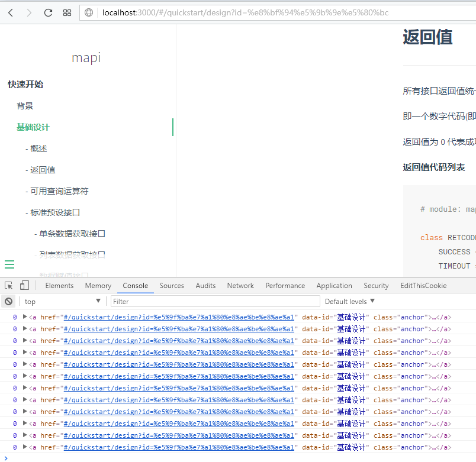Image resolution: width=476 pixels, height=462 pixels.
Task: Open the Sources tab
Action: [x=172, y=286]
